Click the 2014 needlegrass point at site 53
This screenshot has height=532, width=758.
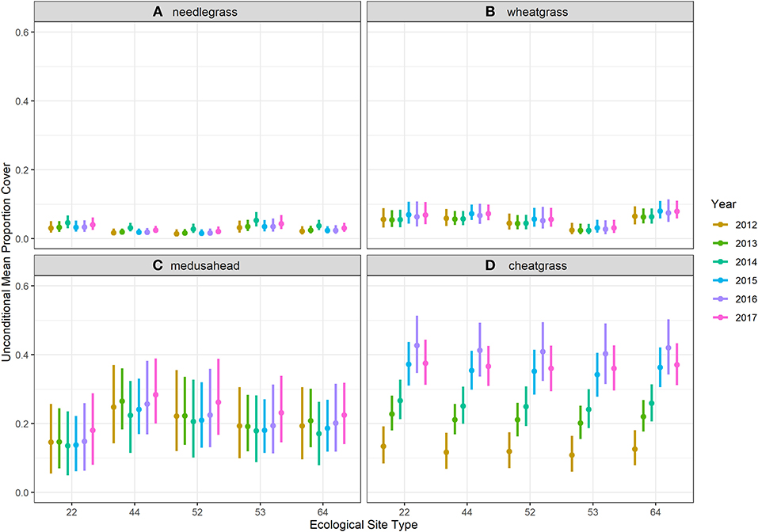256,220
